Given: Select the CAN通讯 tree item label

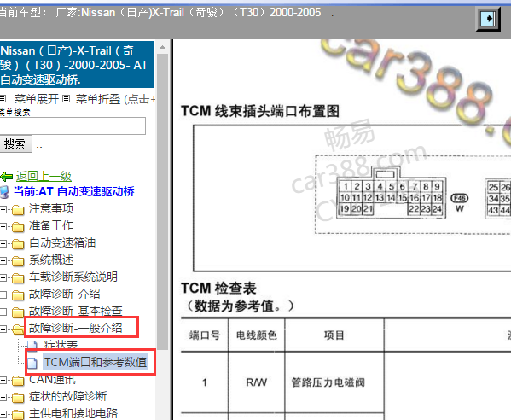Looking at the screenshot, I should (53, 380).
